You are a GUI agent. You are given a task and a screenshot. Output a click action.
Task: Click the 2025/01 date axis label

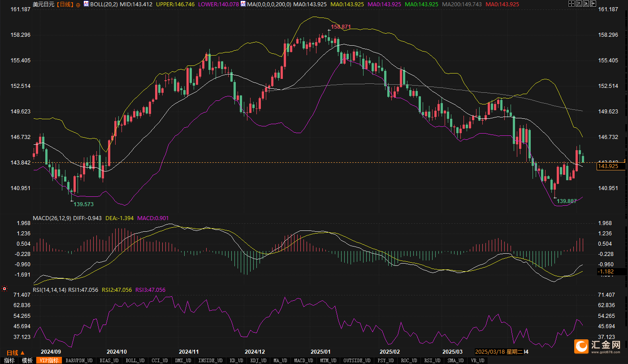click(x=321, y=352)
